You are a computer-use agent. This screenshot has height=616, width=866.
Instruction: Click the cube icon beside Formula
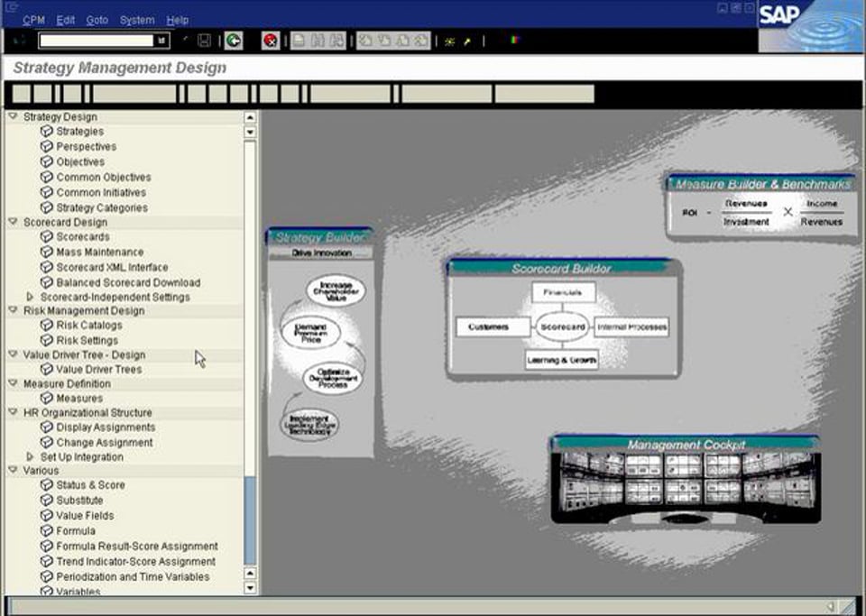point(47,531)
